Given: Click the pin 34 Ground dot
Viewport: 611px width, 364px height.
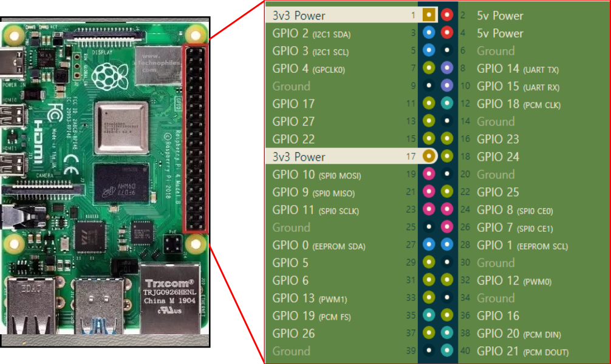Looking at the screenshot, I should (447, 298).
